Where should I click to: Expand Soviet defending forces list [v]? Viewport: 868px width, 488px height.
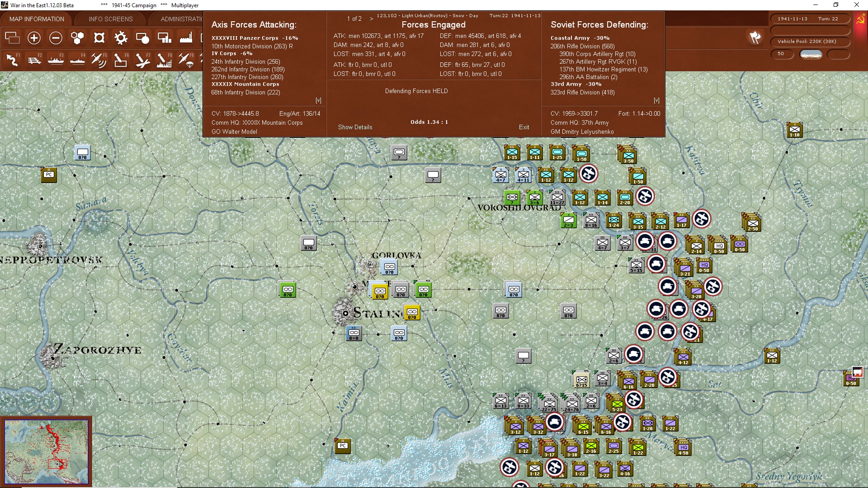tap(656, 100)
